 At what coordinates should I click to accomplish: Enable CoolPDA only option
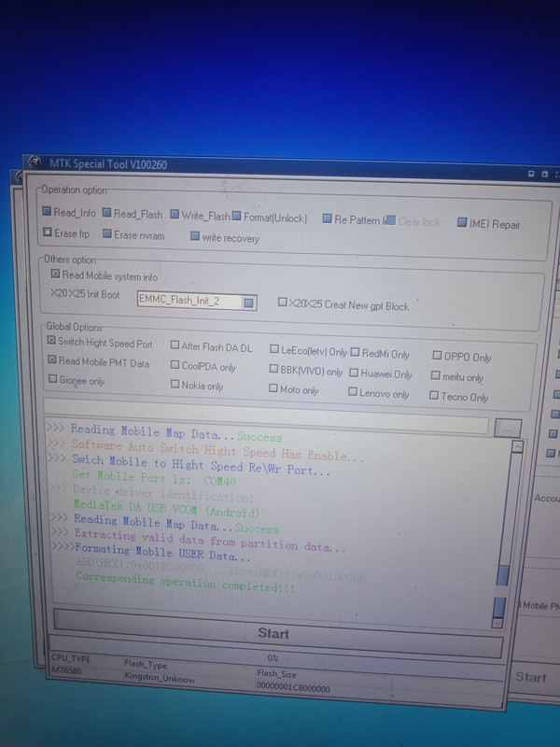[x=175, y=364]
